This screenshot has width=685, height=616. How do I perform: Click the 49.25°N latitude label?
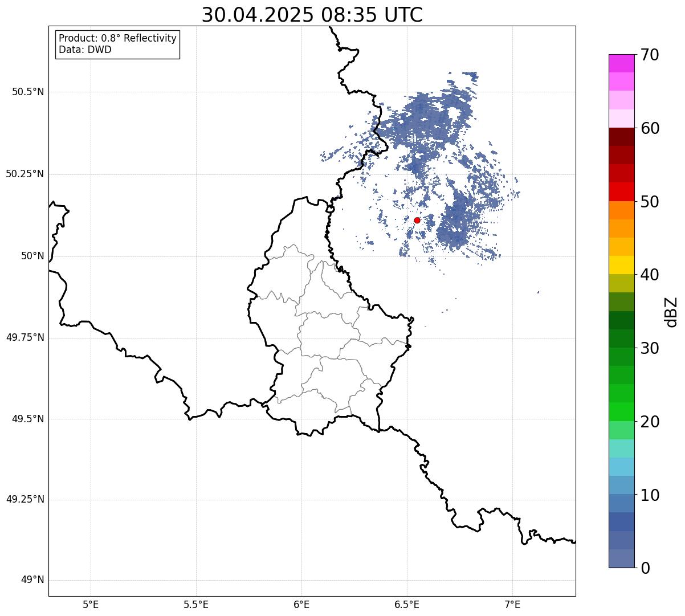[25, 499]
